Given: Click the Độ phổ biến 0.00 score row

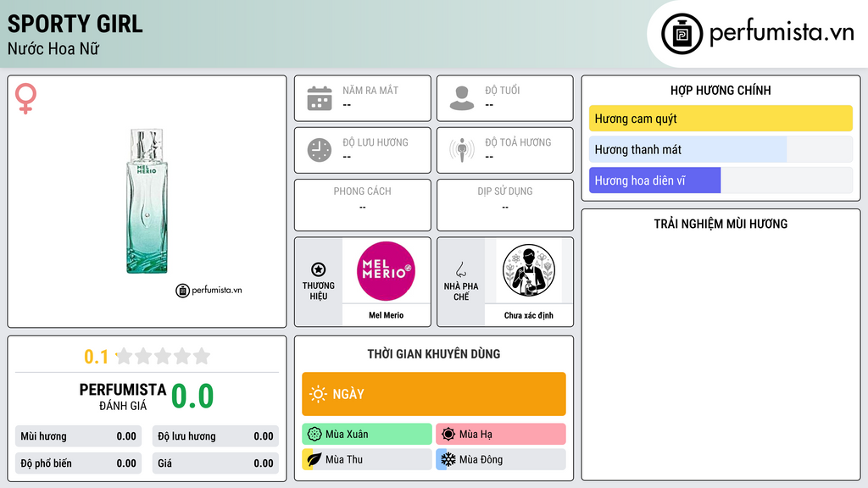Looking at the screenshot, I should tap(79, 463).
